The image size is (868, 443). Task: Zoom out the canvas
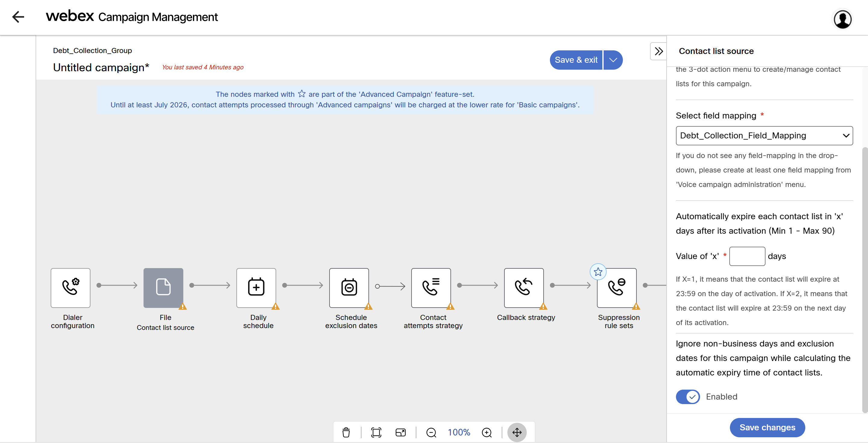tap(431, 432)
